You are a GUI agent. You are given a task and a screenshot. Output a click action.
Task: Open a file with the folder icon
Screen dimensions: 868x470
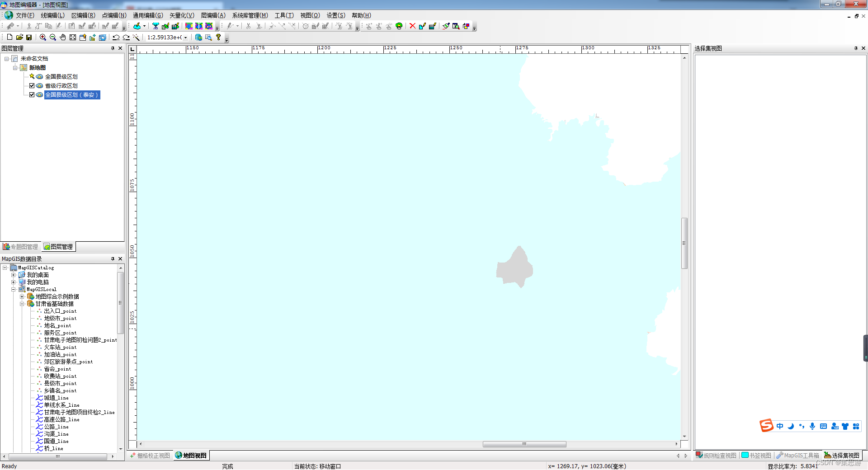19,38
